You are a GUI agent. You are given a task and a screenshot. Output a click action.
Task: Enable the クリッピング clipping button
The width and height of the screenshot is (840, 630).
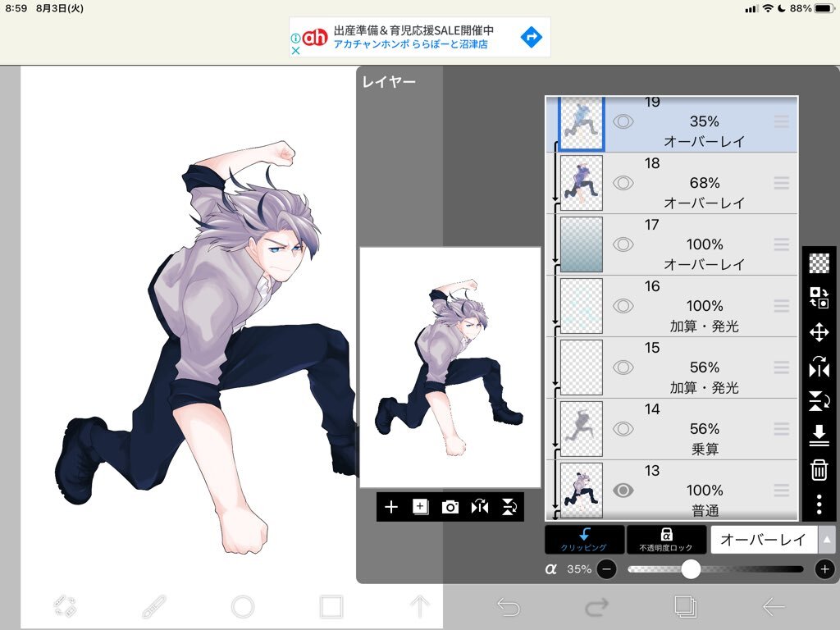(584, 539)
